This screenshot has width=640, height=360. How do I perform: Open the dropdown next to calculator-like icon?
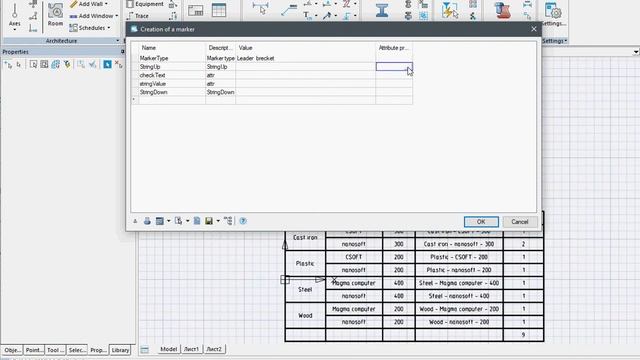click(169, 221)
